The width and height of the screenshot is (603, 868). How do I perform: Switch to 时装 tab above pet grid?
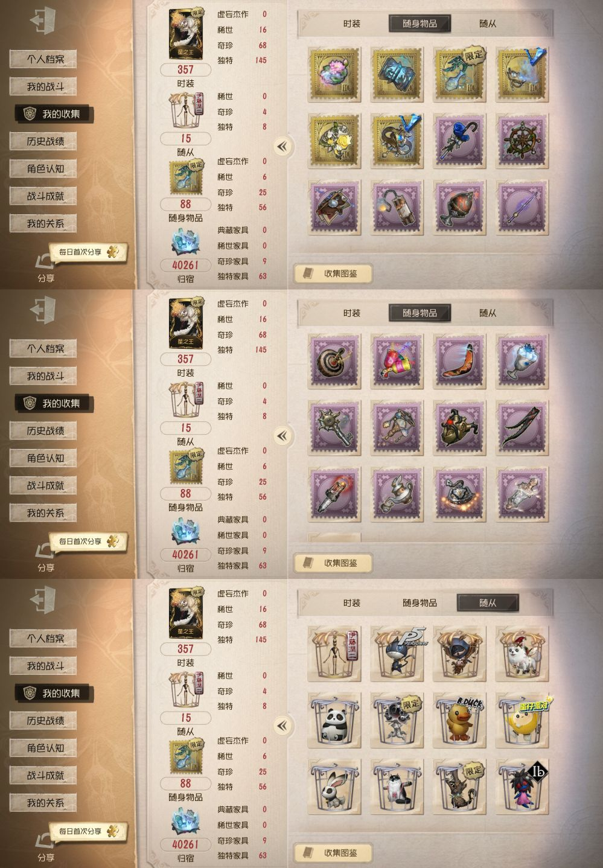coord(352,602)
